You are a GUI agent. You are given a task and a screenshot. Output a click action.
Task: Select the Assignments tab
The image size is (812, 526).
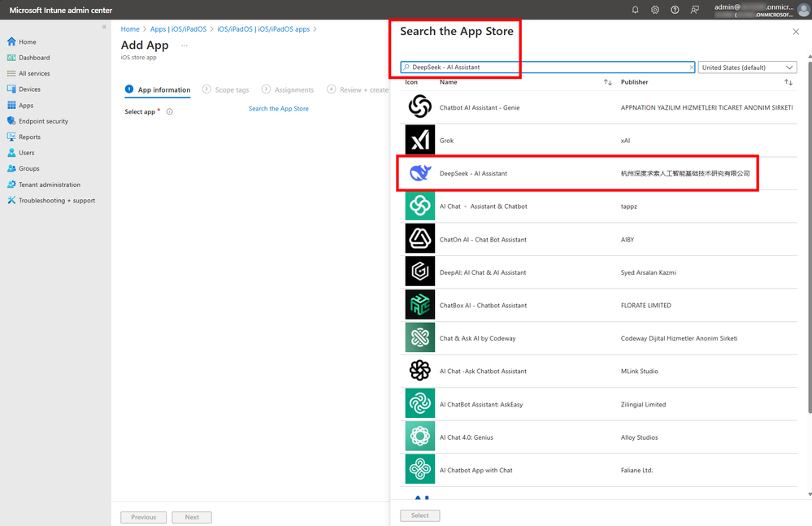[x=288, y=89]
